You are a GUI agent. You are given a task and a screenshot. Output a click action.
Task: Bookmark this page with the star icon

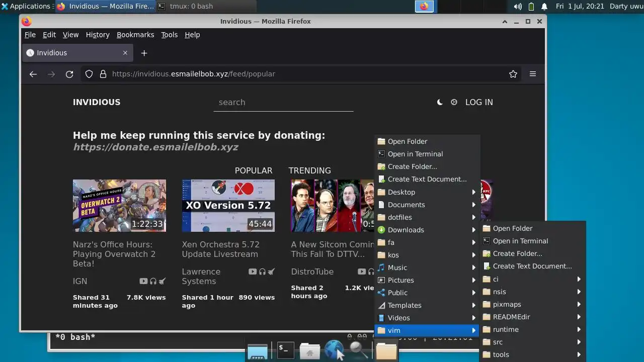(513, 74)
